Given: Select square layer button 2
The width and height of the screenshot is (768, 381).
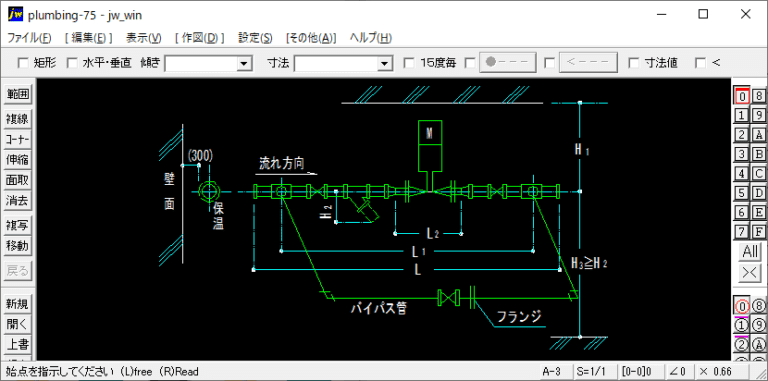Looking at the screenshot, I should 742,135.
